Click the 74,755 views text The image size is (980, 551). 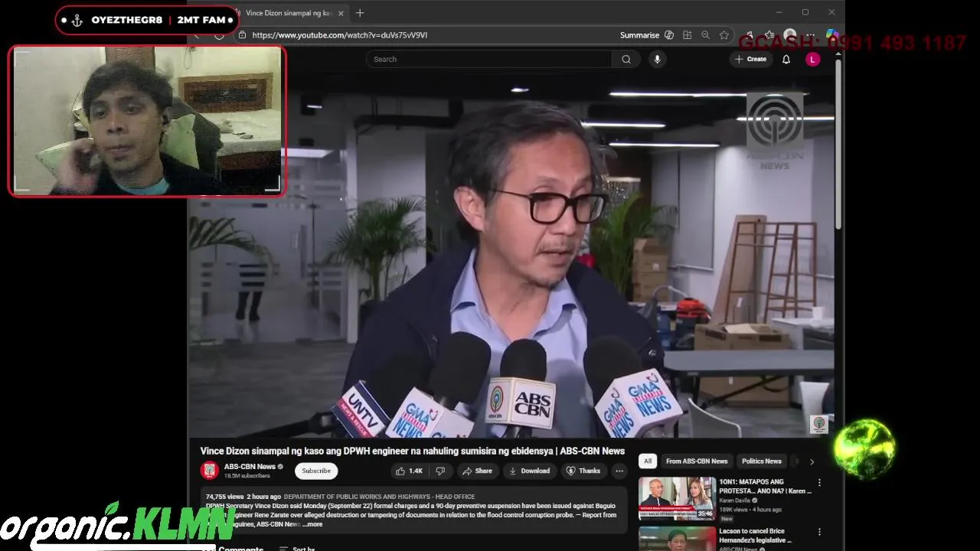tap(224, 497)
